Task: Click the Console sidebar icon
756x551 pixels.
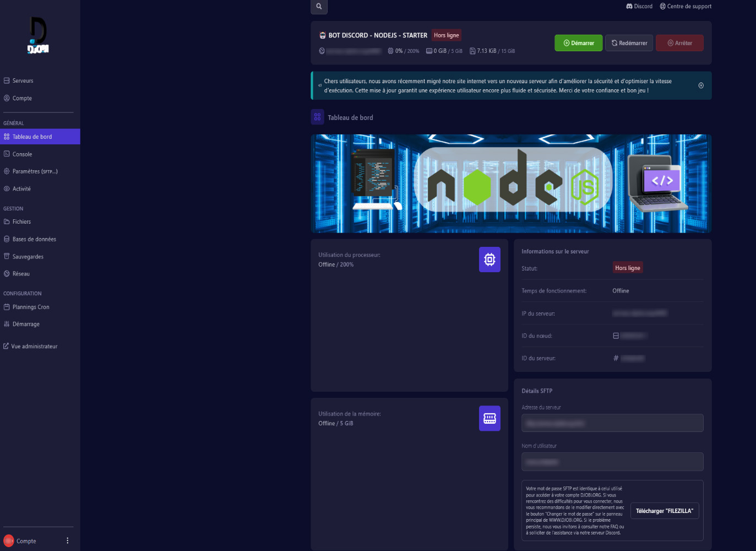Action: 7,154
